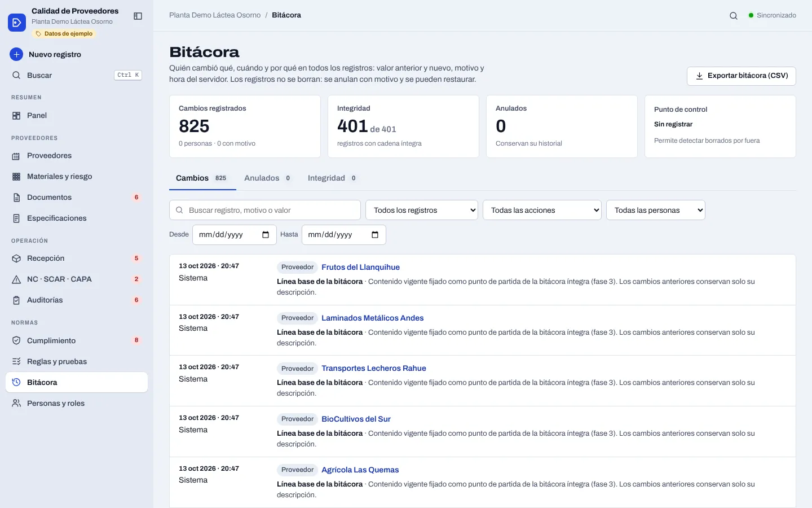Image resolution: width=812 pixels, height=508 pixels.
Task: Click the Bitácora history icon in sidebar
Action: pos(16,383)
